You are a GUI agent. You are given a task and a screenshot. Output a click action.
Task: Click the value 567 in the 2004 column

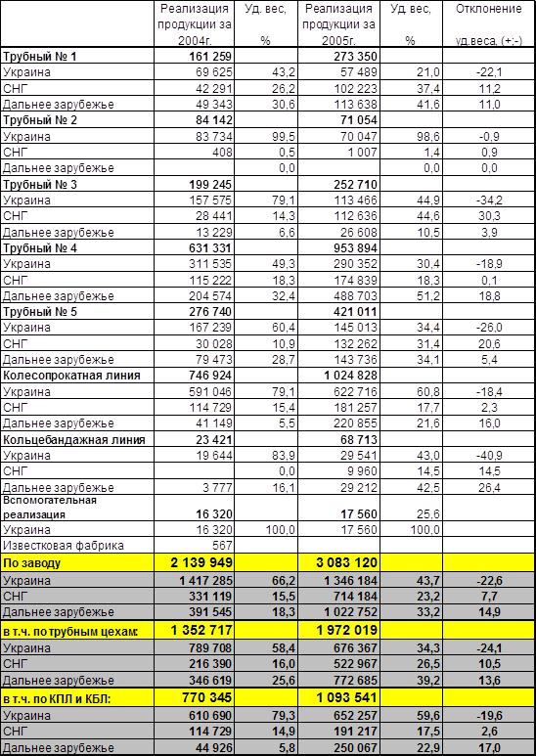[195, 546]
